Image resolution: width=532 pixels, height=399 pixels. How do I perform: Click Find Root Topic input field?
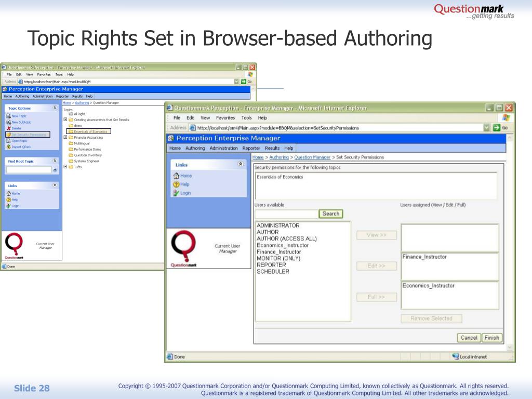[29, 170]
